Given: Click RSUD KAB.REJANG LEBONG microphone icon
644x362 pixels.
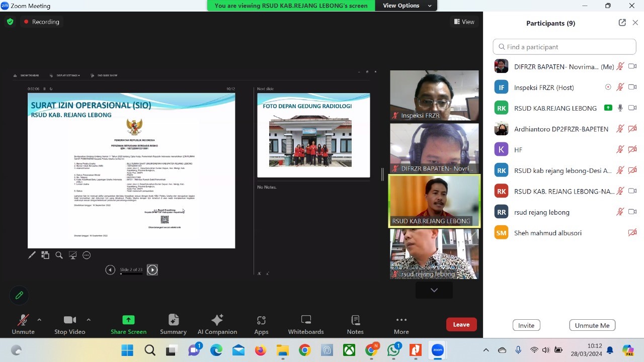Looking at the screenshot, I should [620, 108].
